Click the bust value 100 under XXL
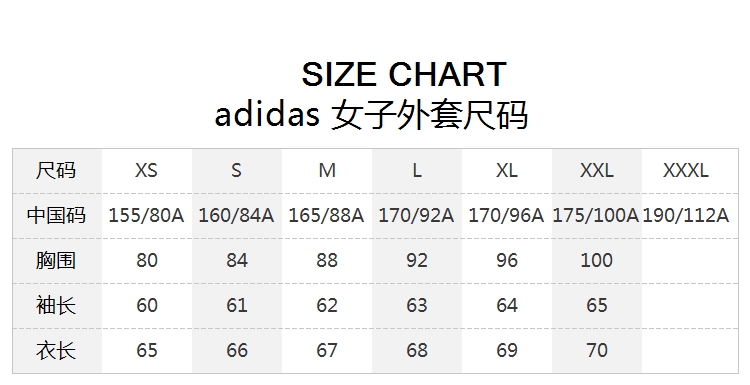 point(596,260)
